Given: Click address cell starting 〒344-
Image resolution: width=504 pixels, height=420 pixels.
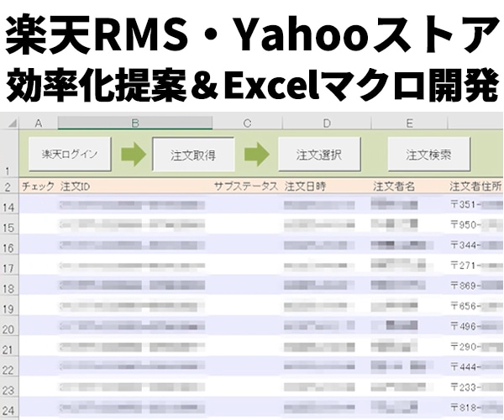Looking at the screenshot, I should pyautogui.click(x=475, y=245).
